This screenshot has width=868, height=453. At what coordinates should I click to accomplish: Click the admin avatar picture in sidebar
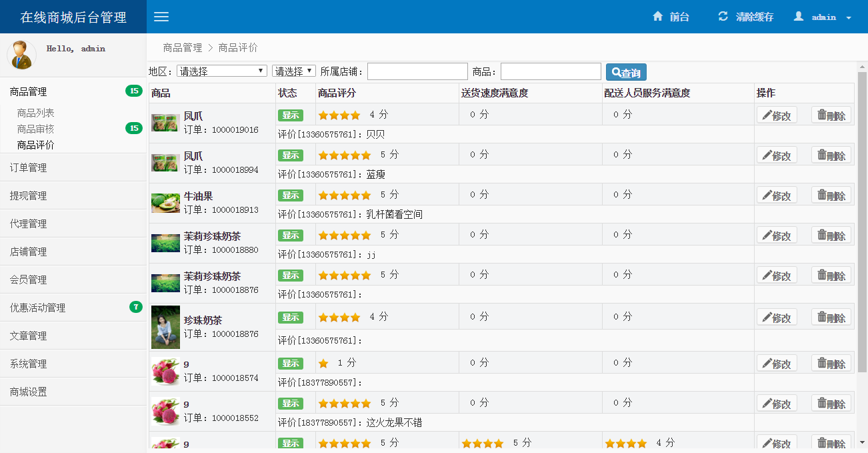pyautogui.click(x=21, y=55)
